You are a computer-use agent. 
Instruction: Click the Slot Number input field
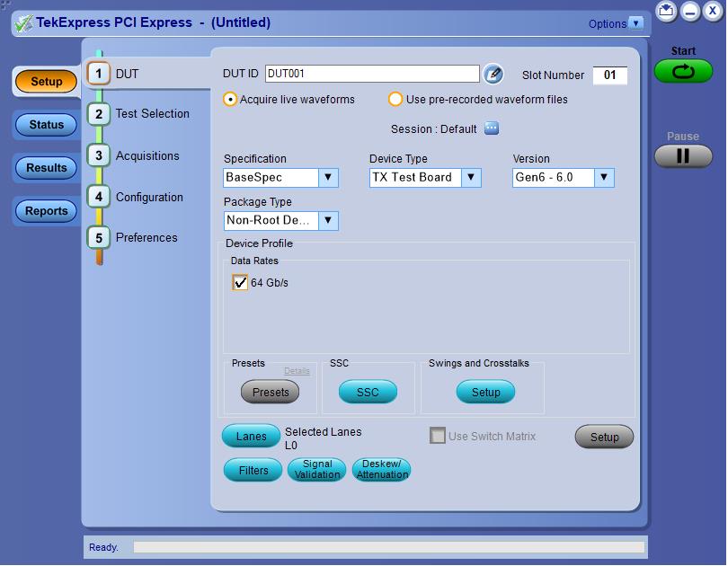[609, 75]
